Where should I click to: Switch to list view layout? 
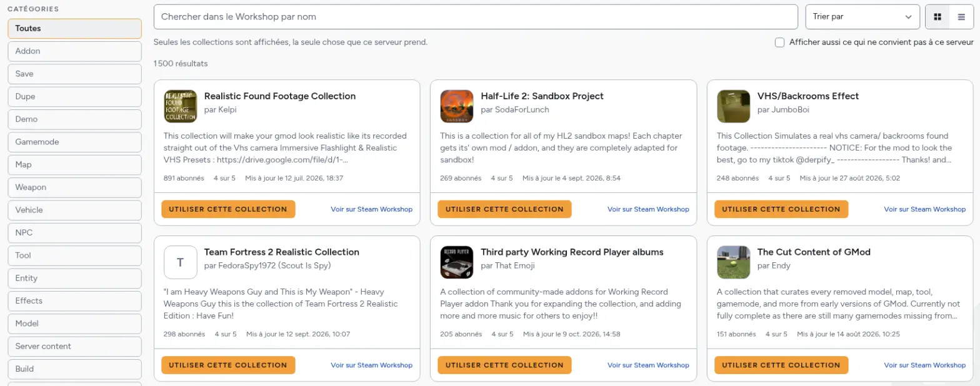pos(961,17)
